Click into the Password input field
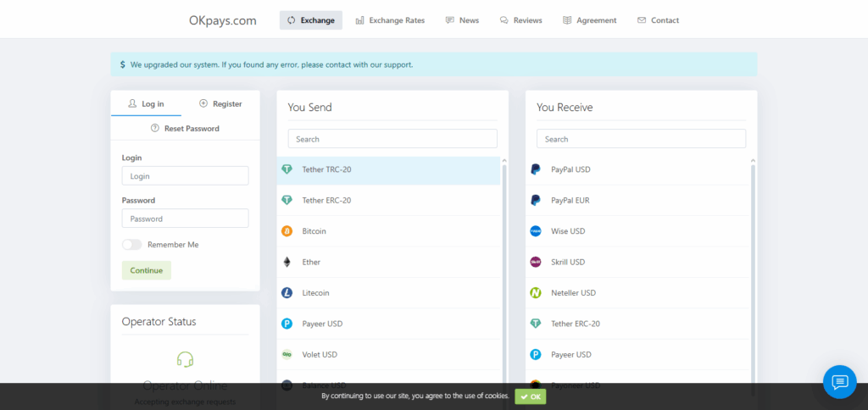 coord(185,219)
